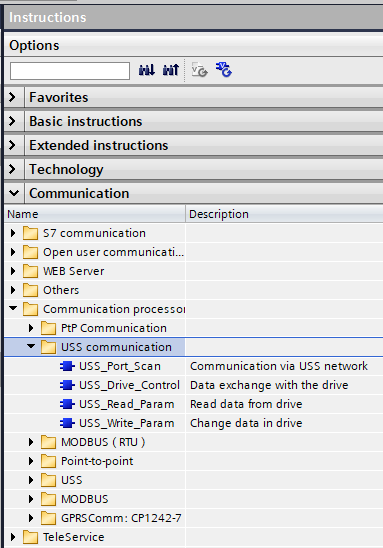
Task: Expand the Open user communication folder arrow
Action: tap(13, 252)
